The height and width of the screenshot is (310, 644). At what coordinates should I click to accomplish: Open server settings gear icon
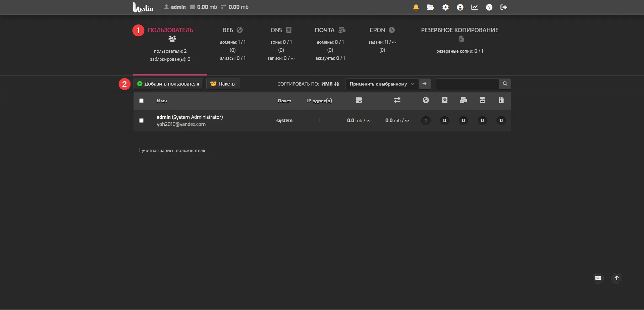(445, 7)
